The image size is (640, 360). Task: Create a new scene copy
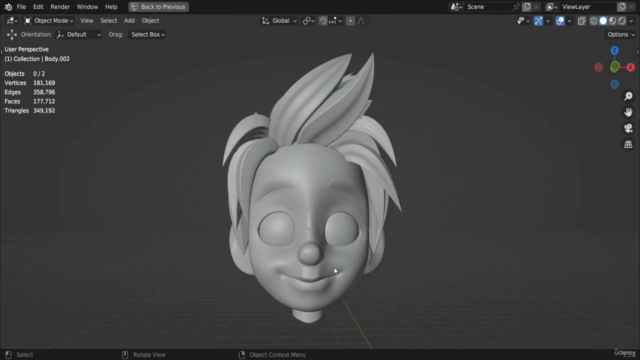(527, 7)
